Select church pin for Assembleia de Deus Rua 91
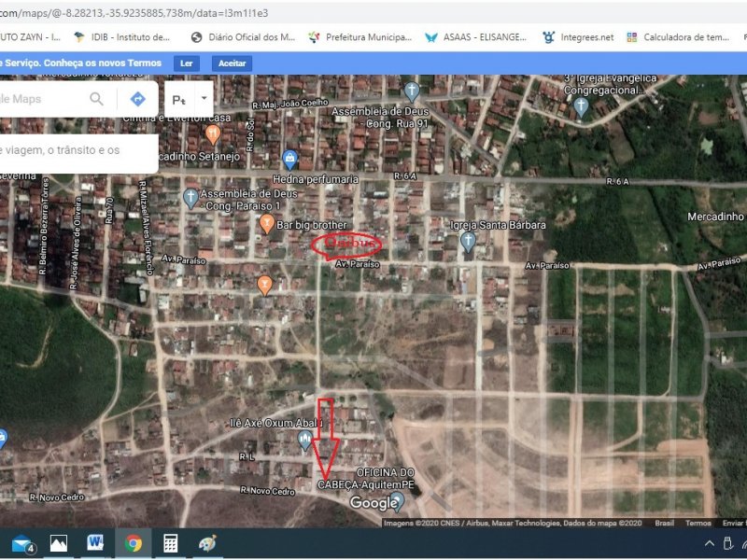 point(412,91)
